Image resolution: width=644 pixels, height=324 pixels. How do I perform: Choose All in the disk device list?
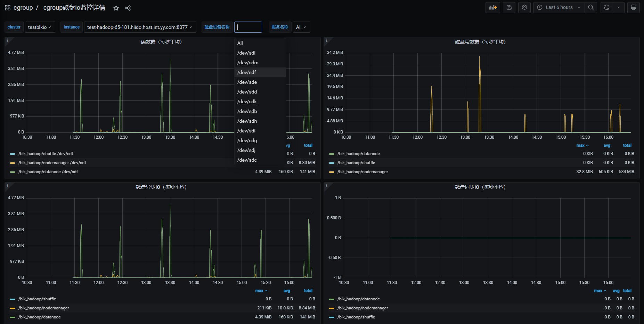click(x=240, y=43)
